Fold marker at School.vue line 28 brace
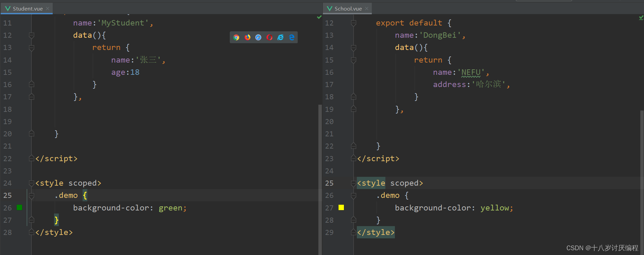 pos(353,220)
